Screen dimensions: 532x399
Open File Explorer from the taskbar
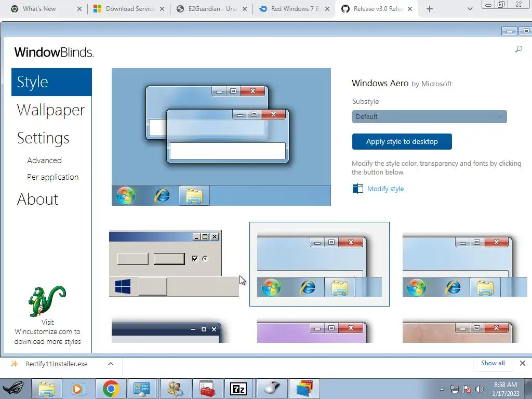pos(47,389)
